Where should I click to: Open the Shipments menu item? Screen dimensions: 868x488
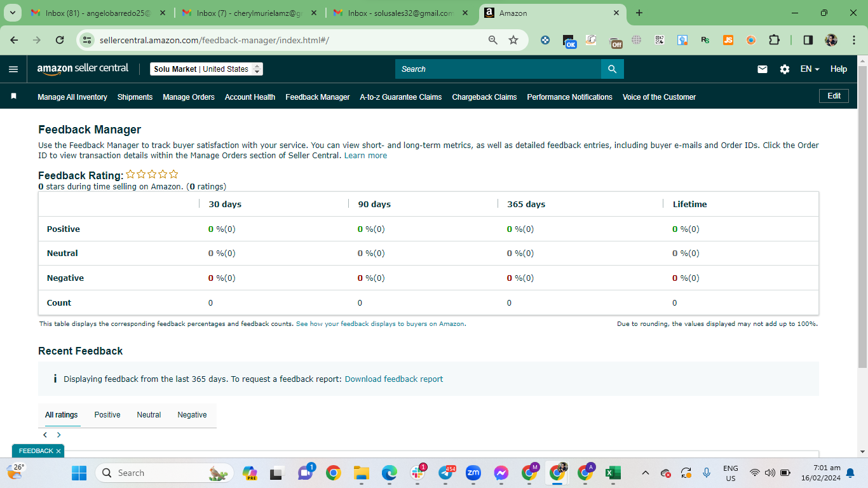[x=135, y=97]
